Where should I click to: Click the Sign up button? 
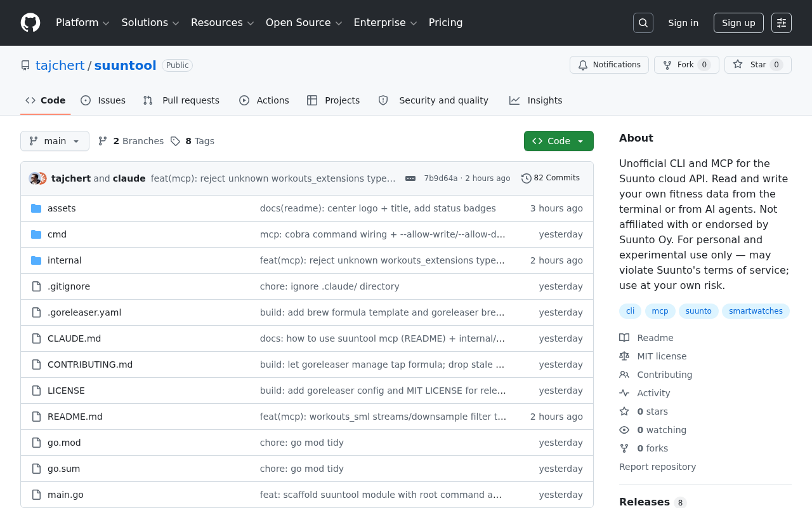click(x=738, y=23)
